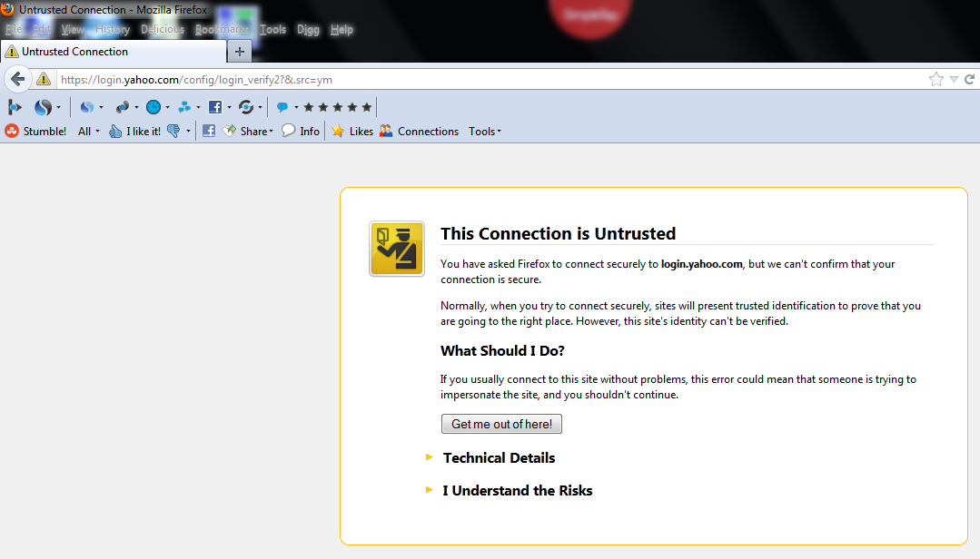This screenshot has height=559, width=980.
Task: Rate page with the third star
Action: (338, 107)
